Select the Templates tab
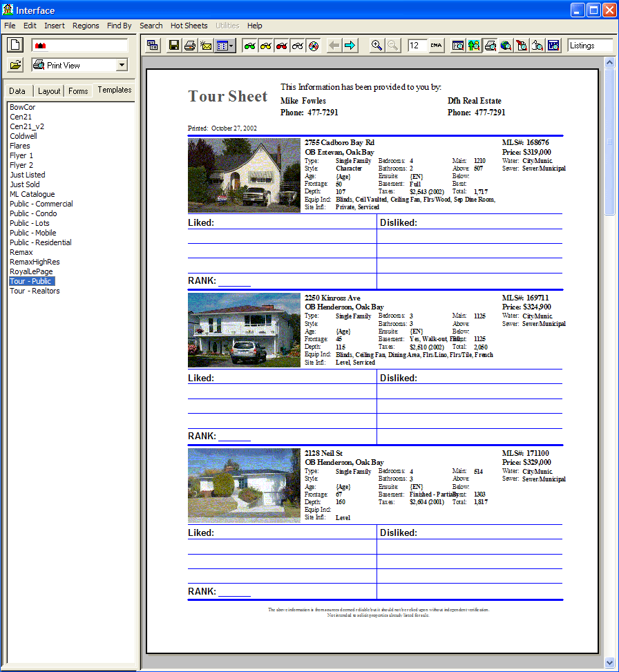 (x=115, y=90)
